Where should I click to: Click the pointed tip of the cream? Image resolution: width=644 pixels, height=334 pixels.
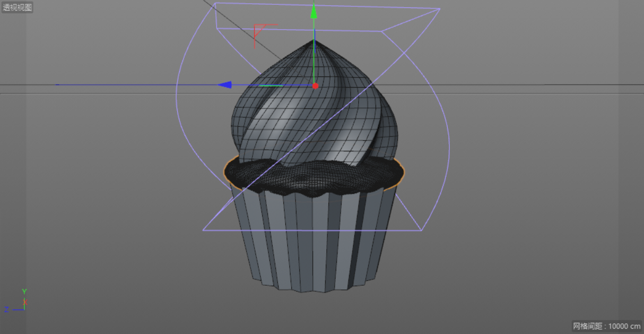pos(314,42)
